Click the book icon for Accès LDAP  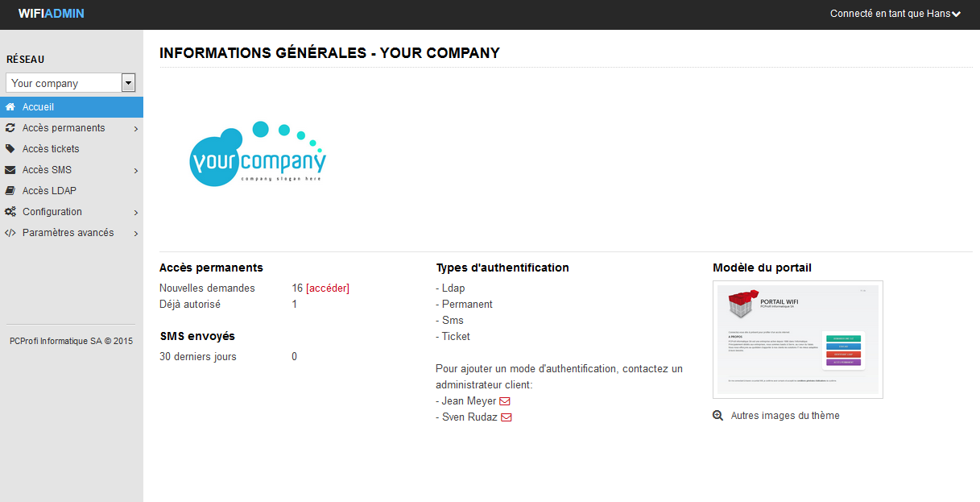(10, 191)
